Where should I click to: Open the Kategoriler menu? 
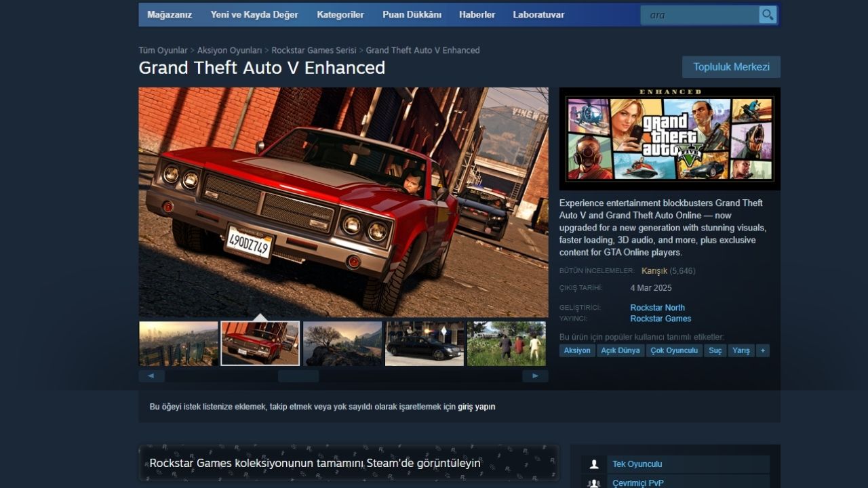coord(340,14)
